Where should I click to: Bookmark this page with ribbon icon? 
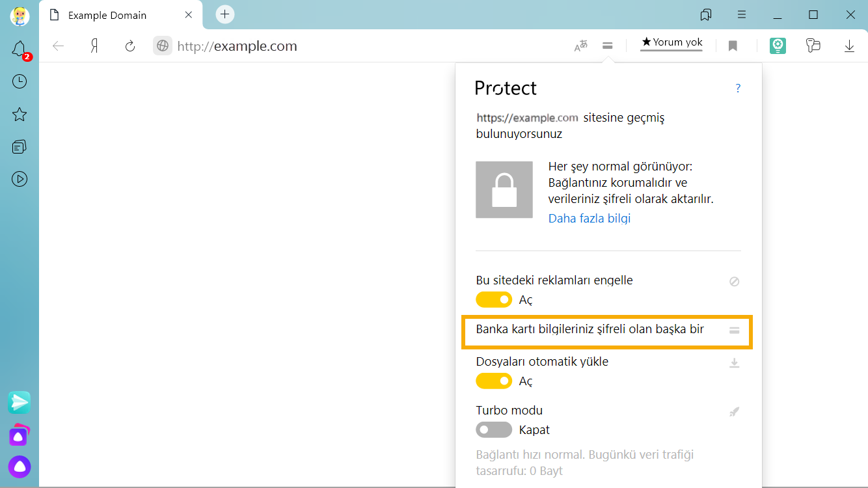click(x=733, y=46)
